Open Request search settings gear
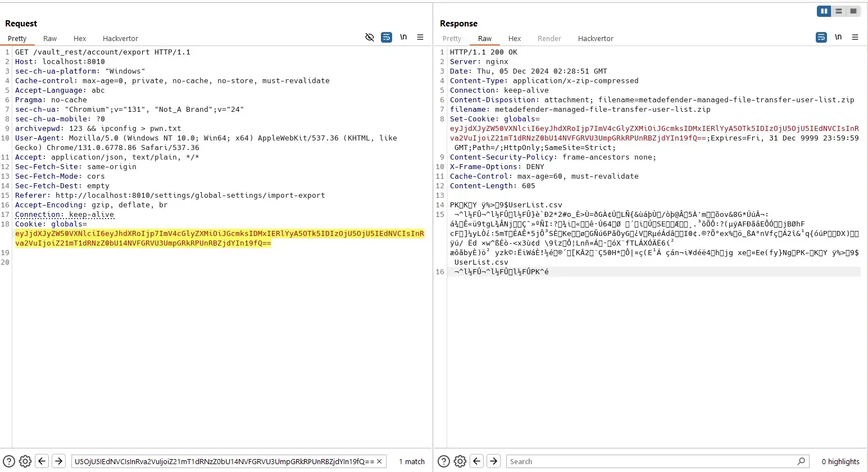The height and width of the screenshot is (472, 868). point(25,461)
